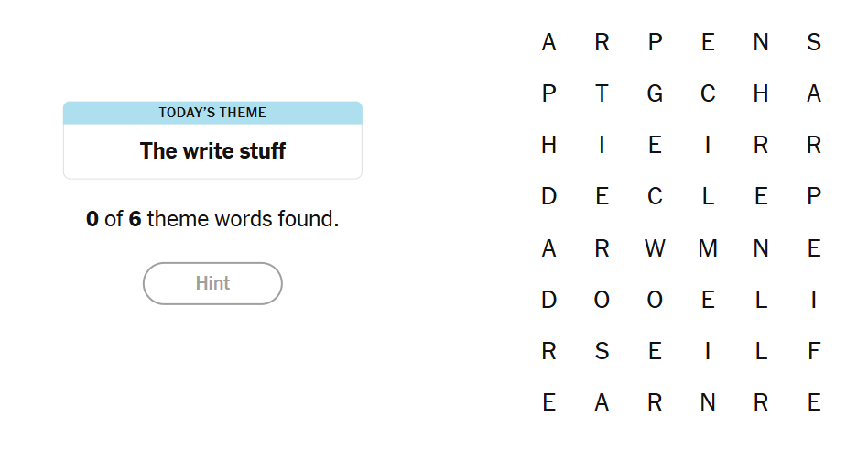Image resolution: width=868 pixels, height=450 pixels.
Task: Click "The write stuff" theme text
Action: pyautogui.click(x=212, y=151)
